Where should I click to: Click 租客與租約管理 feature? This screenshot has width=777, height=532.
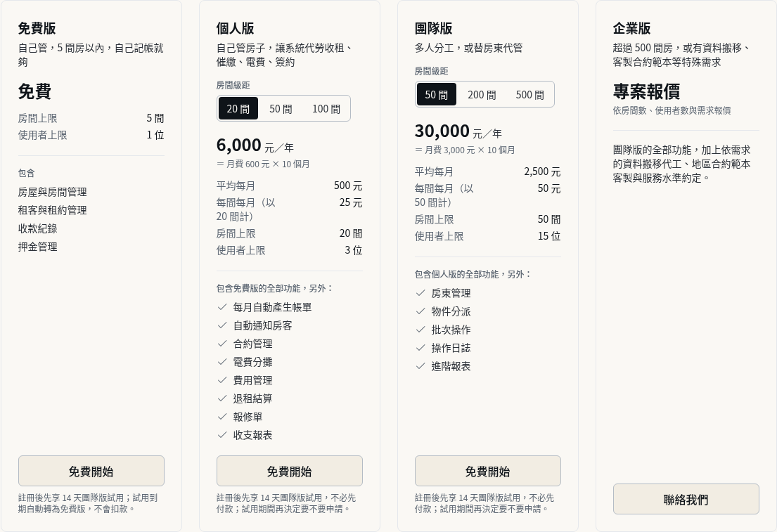(53, 211)
